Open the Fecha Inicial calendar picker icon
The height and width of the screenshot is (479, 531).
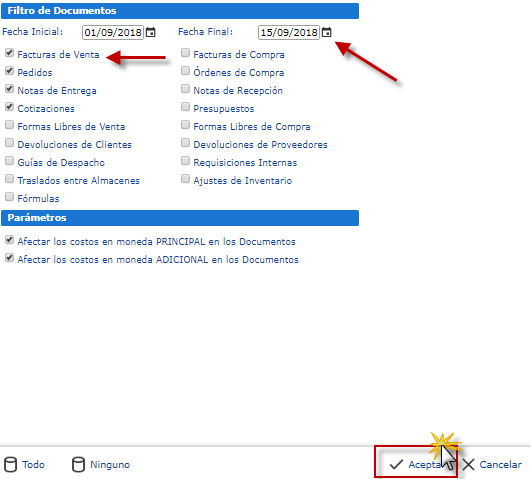[x=150, y=33]
